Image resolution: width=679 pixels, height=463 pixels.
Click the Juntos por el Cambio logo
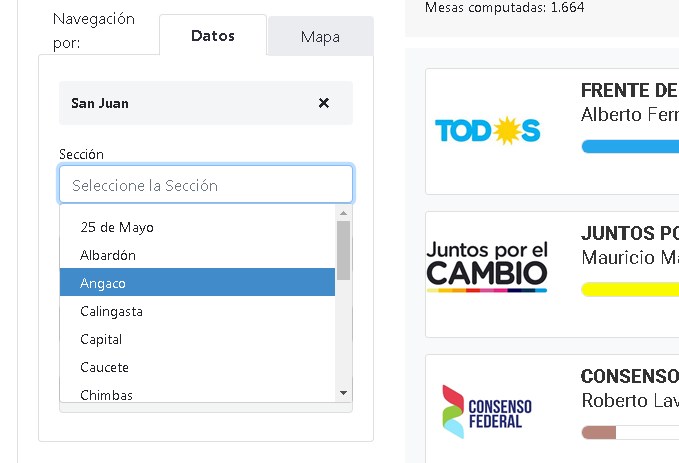click(487, 266)
